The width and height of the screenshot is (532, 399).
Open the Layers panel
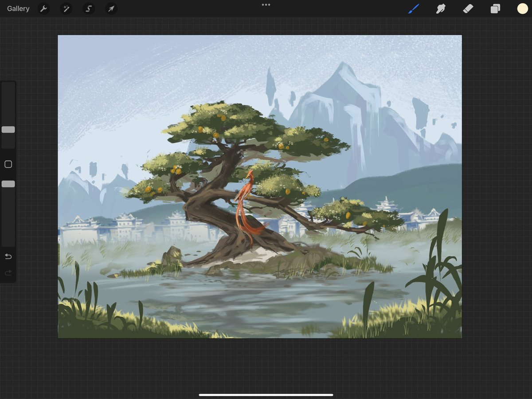pyautogui.click(x=495, y=8)
